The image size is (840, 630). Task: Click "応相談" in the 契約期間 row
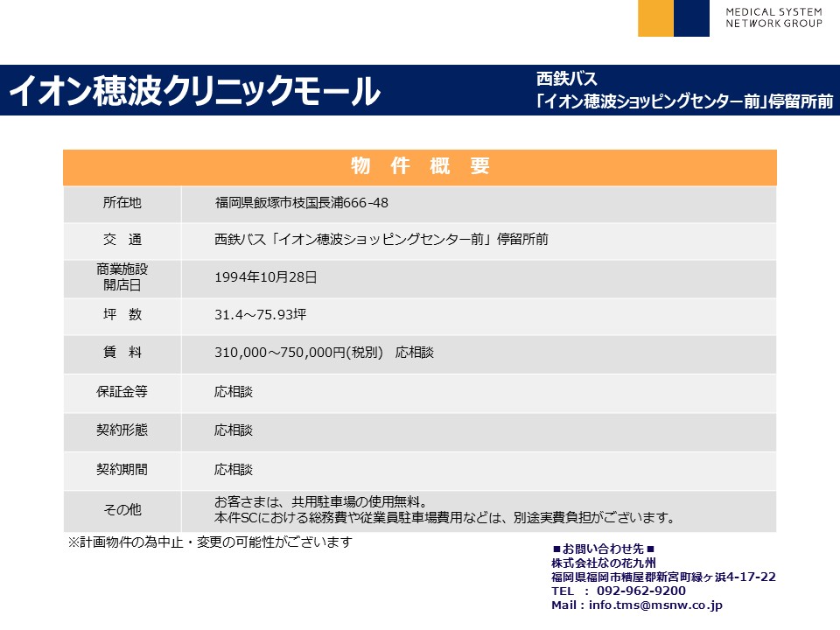(x=234, y=469)
